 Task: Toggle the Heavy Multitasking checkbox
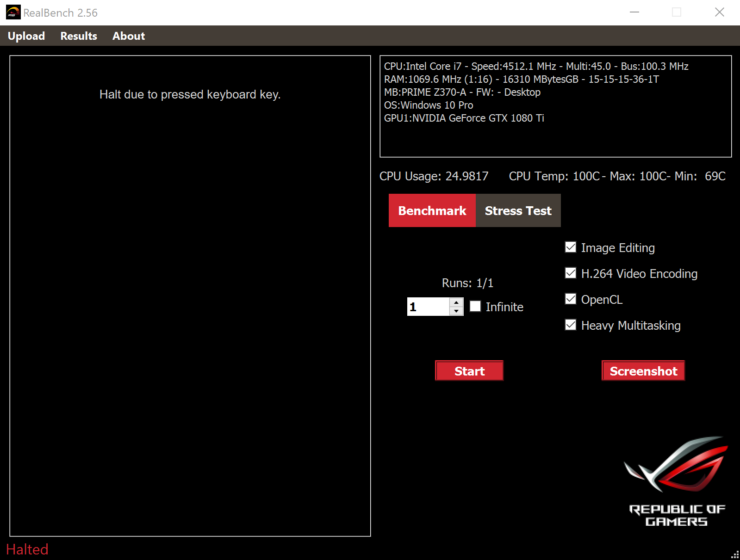tap(571, 325)
